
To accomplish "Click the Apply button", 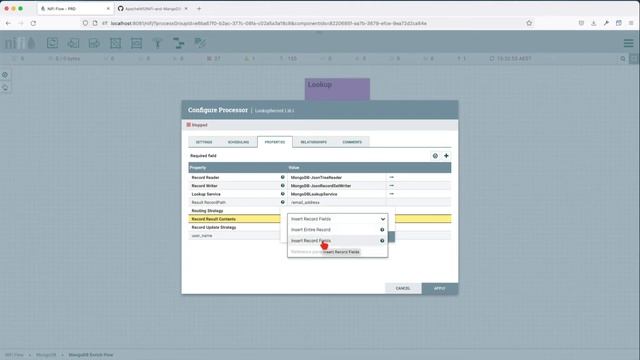I will pyautogui.click(x=440, y=289).
